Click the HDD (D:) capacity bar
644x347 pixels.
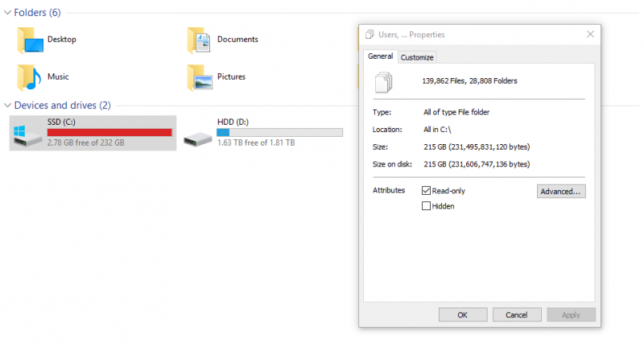coord(279,132)
